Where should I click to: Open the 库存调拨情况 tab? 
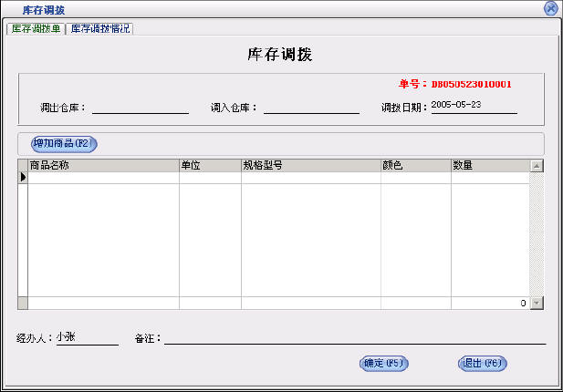(100, 28)
